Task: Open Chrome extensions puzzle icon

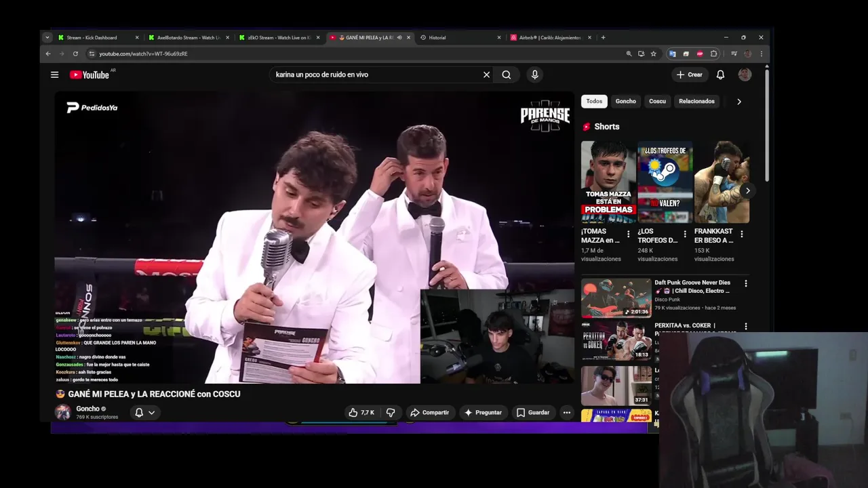Action: (713, 54)
